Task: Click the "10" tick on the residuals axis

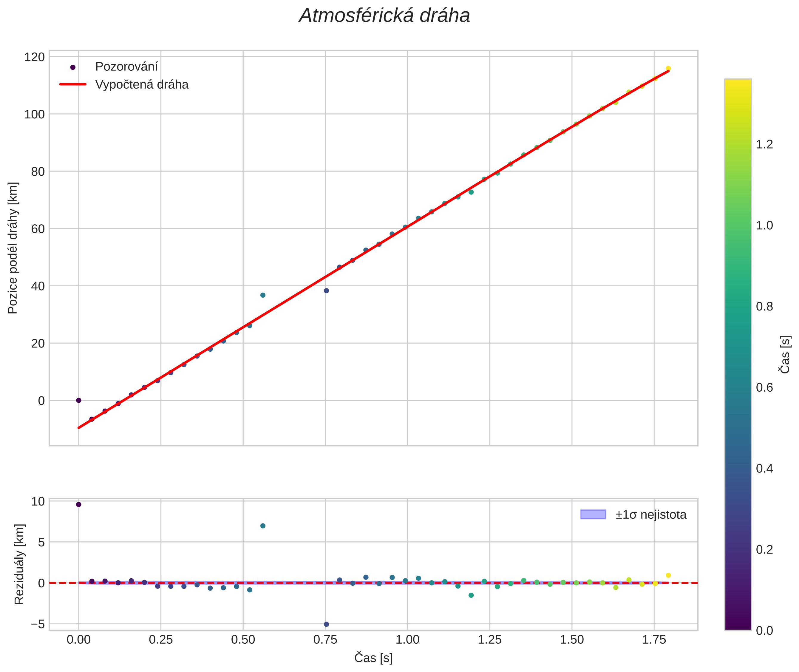Action: [38, 501]
